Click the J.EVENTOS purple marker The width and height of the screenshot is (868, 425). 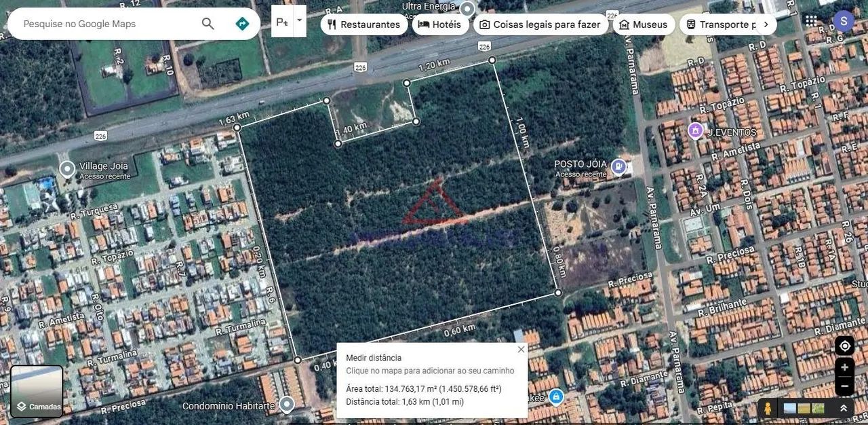pos(694,130)
